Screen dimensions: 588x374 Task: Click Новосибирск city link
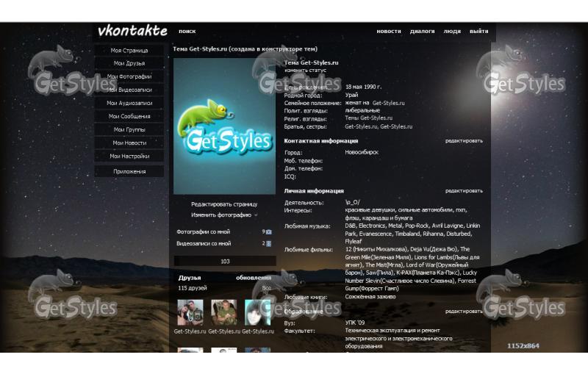point(362,153)
